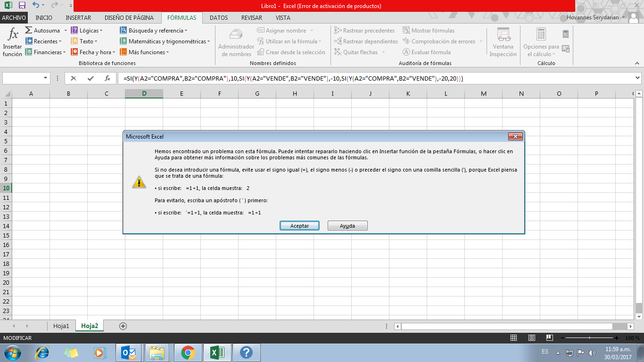Image resolution: width=644 pixels, height=362 pixels.
Task: Switch to the DATOS tab
Action: 219,18
